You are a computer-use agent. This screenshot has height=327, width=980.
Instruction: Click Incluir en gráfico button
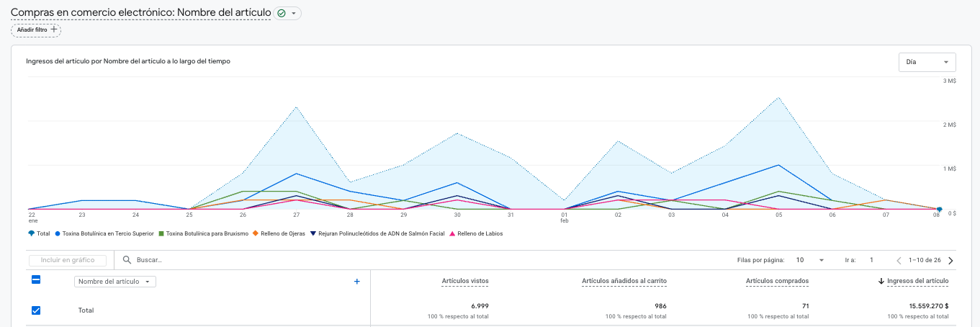(68, 260)
